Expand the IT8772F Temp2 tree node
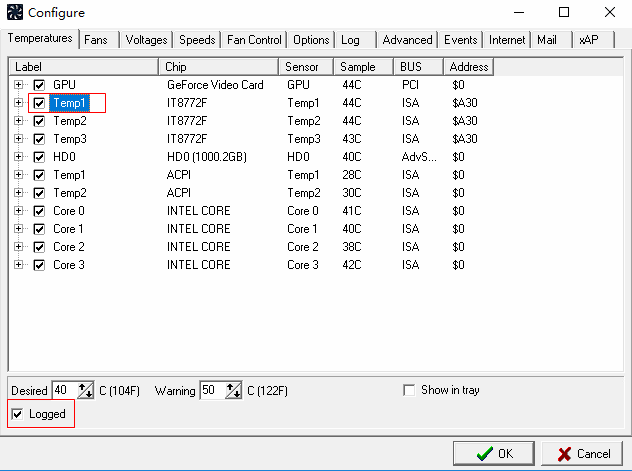The image size is (632, 471). [18, 120]
